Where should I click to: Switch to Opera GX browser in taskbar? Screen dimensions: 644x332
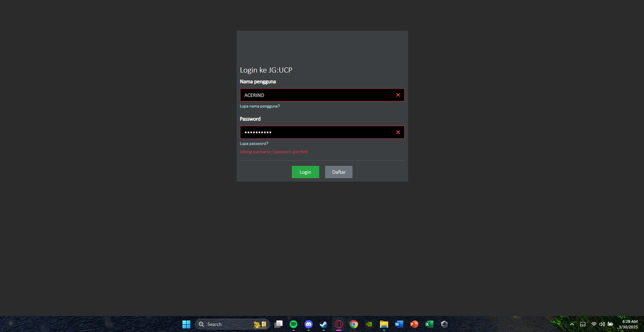[x=339, y=324]
